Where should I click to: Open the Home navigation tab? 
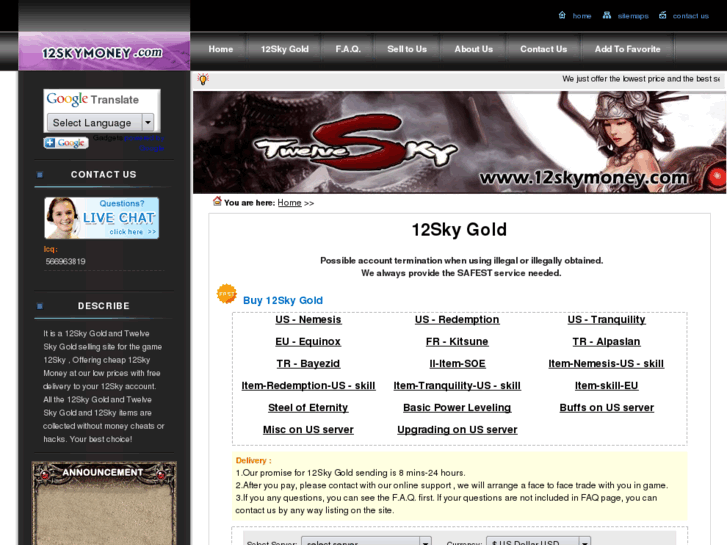click(x=221, y=49)
